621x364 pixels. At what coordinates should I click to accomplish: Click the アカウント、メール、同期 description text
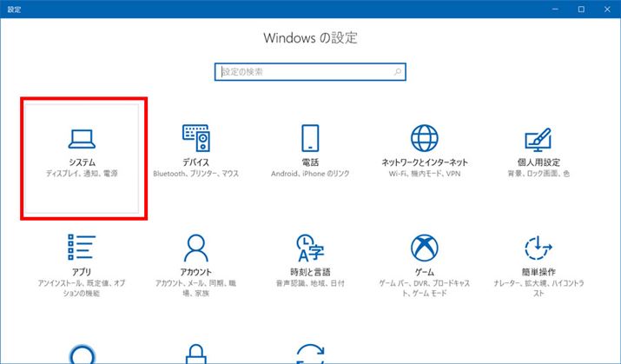[196, 288]
